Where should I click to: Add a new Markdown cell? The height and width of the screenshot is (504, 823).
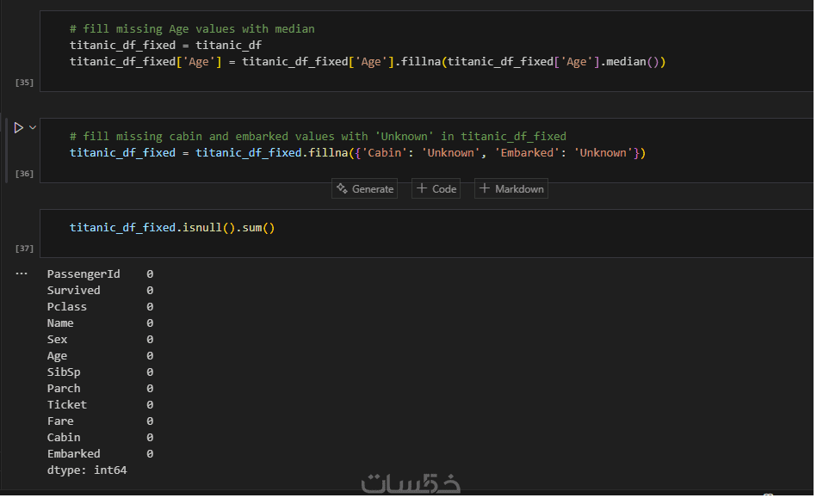click(511, 189)
